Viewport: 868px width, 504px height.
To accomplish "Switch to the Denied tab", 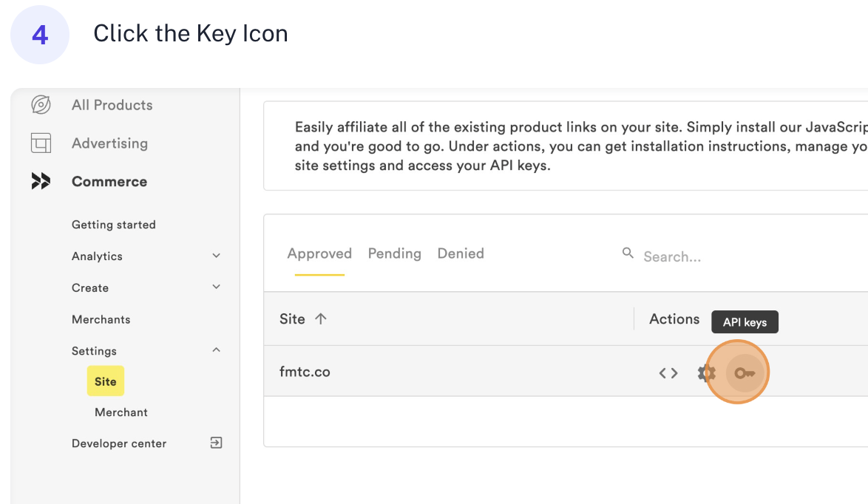I will [461, 253].
